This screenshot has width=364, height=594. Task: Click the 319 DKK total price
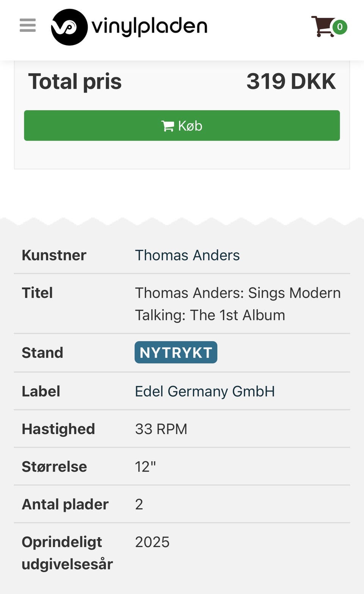click(291, 81)
